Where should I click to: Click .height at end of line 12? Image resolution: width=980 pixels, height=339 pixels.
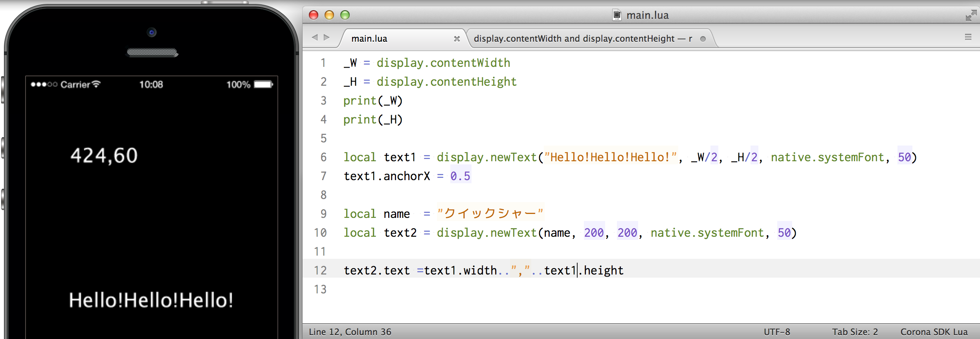pos(601,271)
